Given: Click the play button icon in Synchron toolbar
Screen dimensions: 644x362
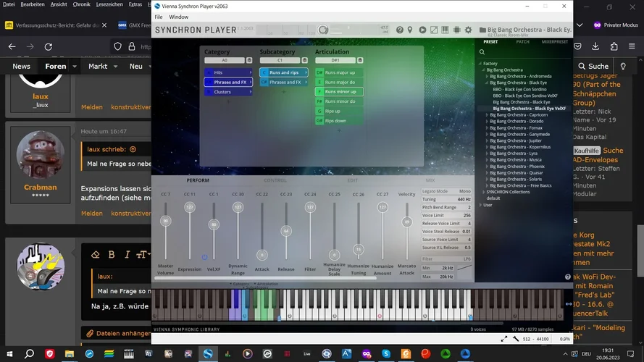Looking at the screenshot, I should pos(422,30).
